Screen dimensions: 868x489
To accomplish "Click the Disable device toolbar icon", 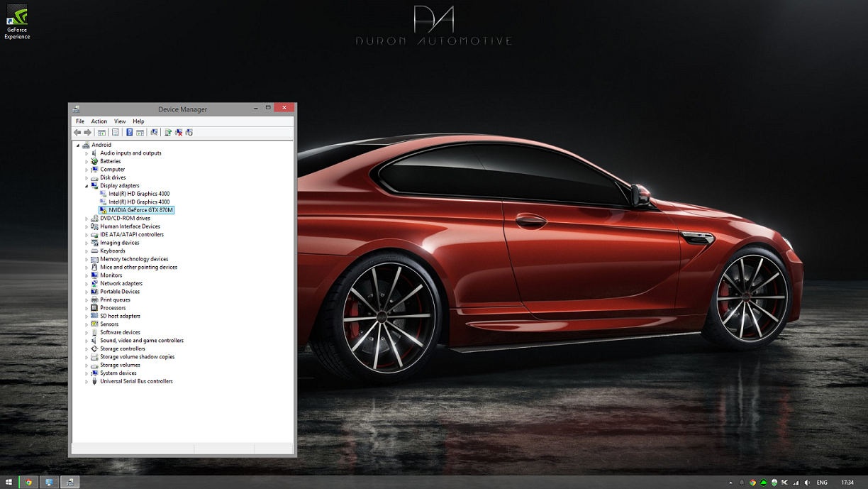I will 189,132.
